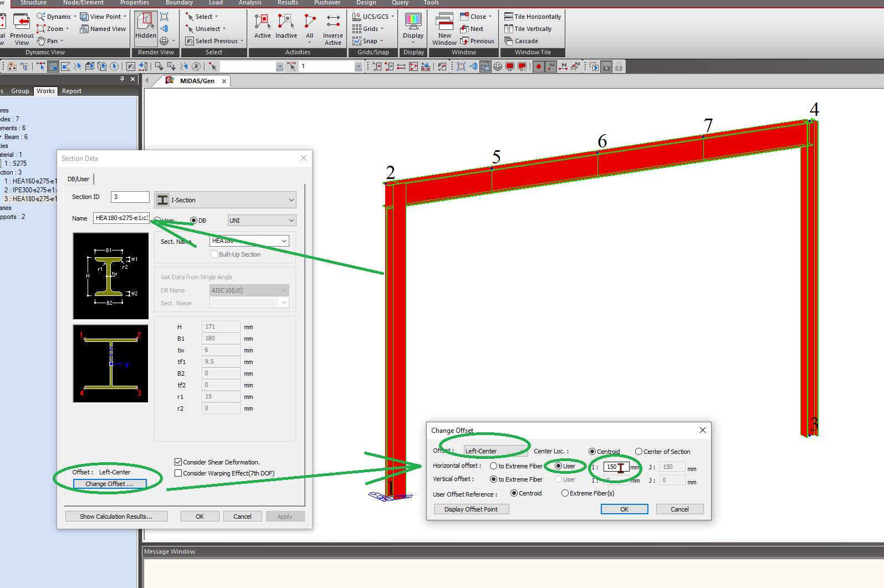Cascade the windows
The width and height of the screenshot is (884, 588).
pos(521,41)
